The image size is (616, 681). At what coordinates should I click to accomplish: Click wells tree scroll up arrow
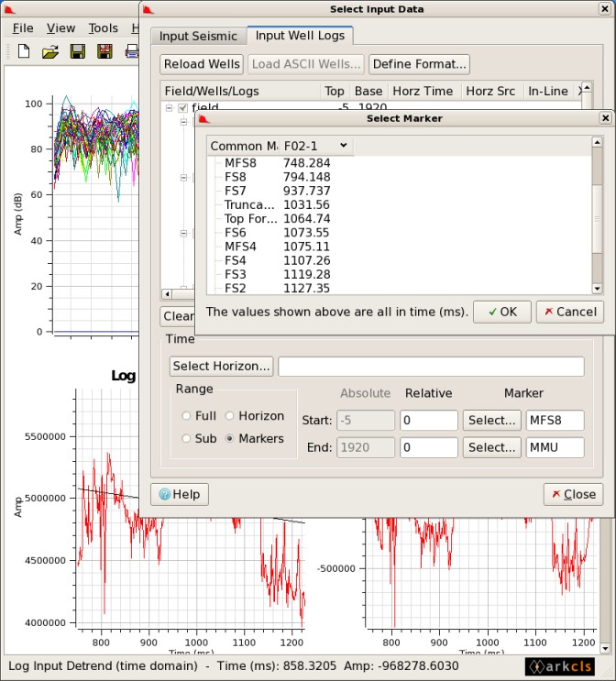coord(587,88)
